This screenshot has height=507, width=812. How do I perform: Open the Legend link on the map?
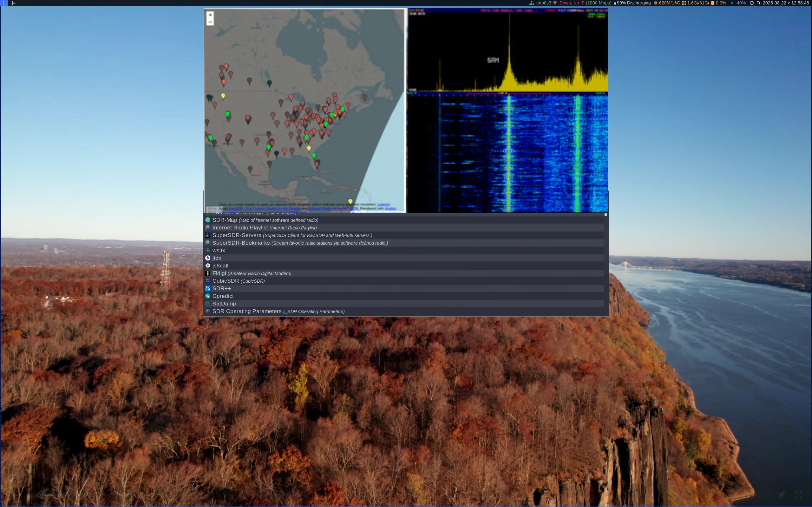[383, 204]
